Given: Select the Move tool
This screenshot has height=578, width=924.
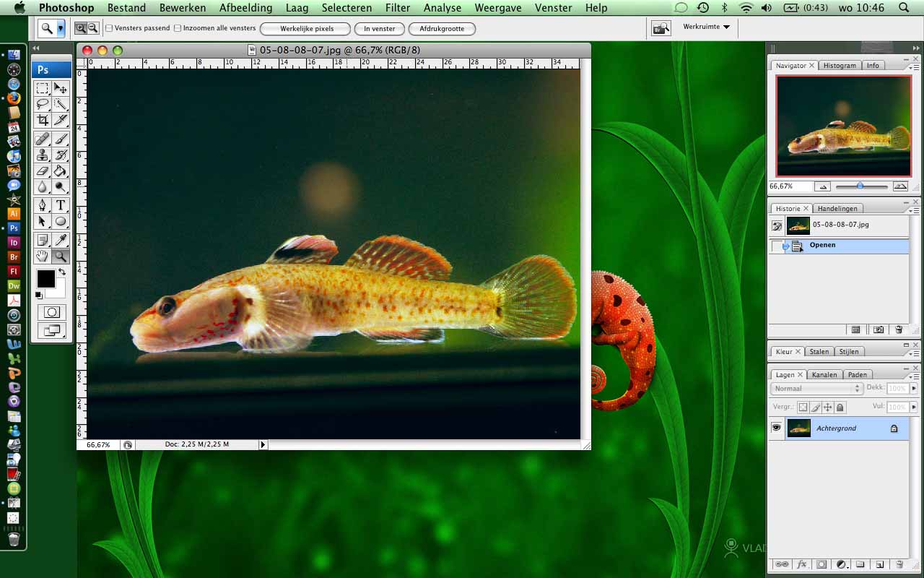Looking at the screenshot, I should point(61,89).
